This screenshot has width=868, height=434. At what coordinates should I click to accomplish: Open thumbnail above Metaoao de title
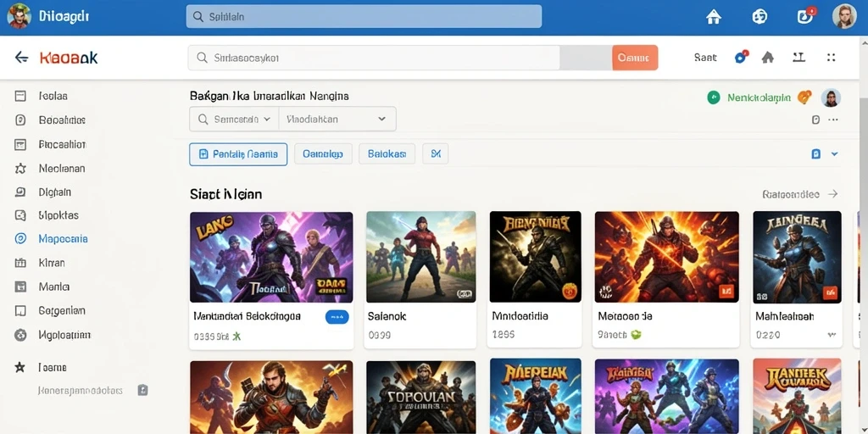pyautogui.click(x=666, y=257)
